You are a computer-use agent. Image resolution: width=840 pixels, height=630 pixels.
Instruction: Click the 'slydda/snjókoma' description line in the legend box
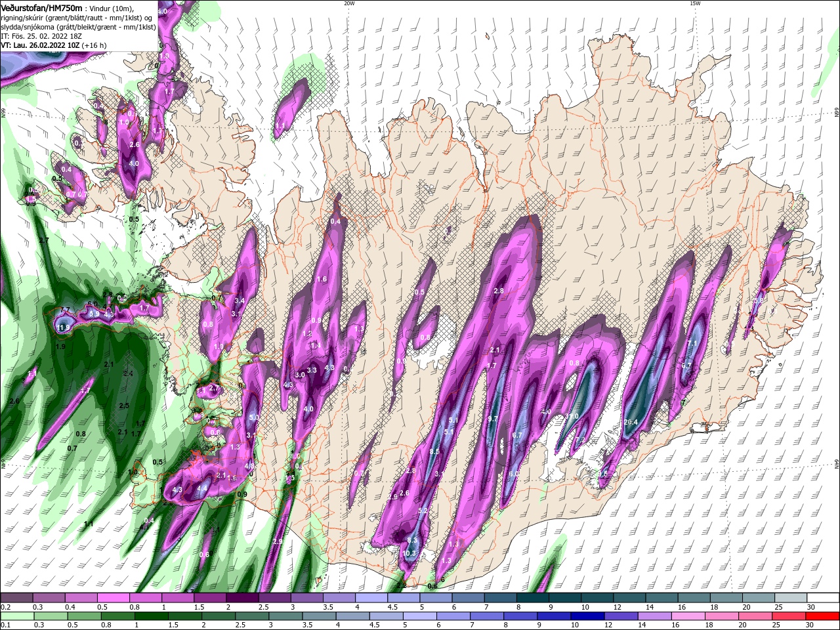click(78, 26)
